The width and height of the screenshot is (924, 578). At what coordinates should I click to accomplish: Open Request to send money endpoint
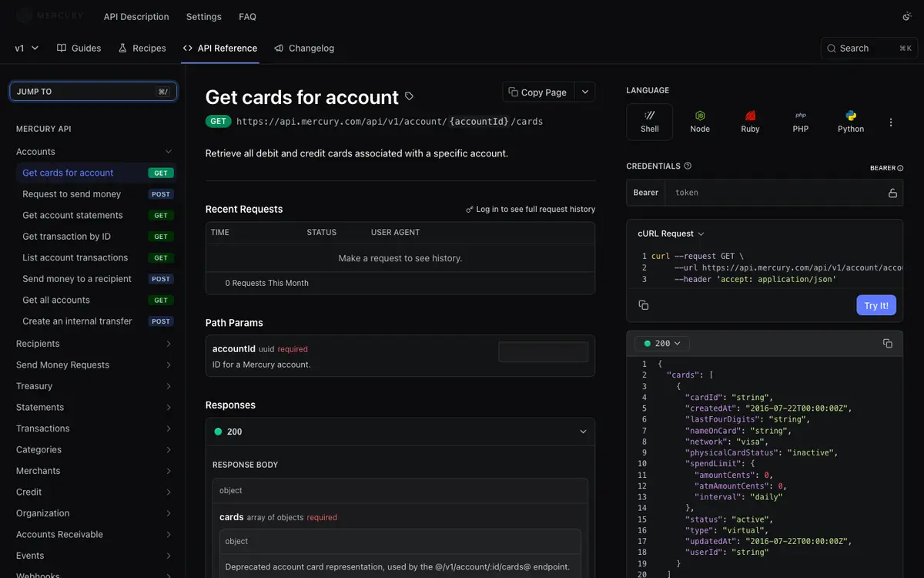tap(97, 194)
